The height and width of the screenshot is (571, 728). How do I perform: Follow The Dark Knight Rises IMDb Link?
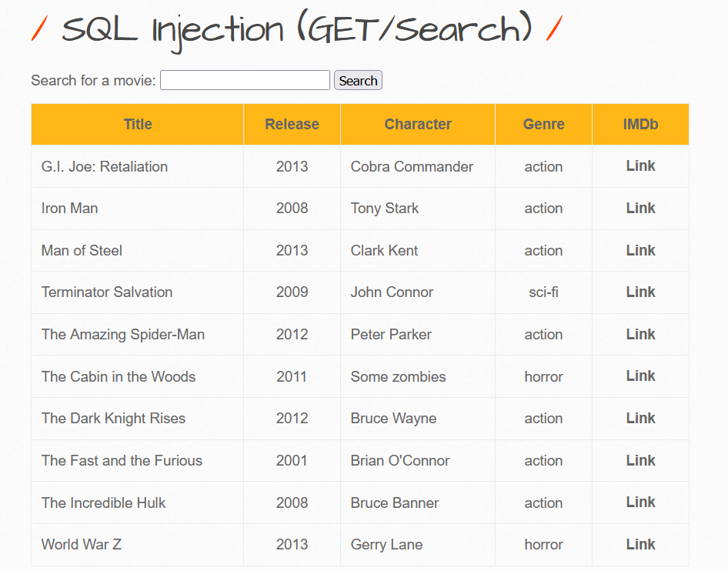[x=640, y=418]
